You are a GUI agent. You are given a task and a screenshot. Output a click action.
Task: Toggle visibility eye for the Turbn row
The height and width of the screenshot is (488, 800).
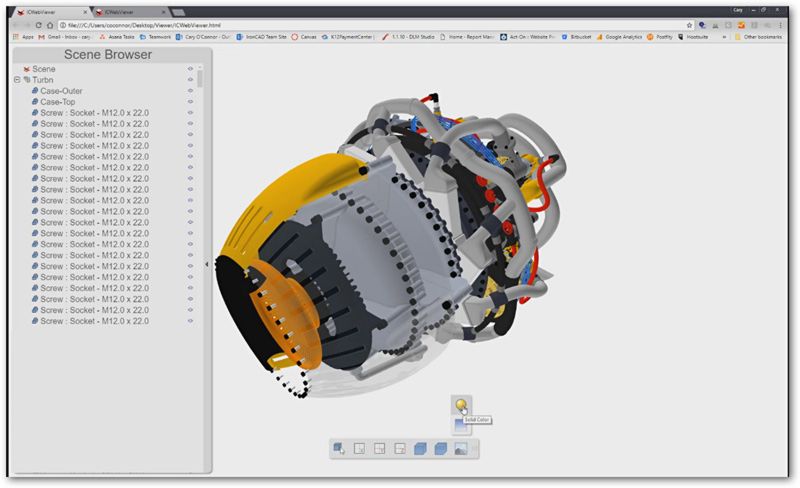click(x=190, y=80)
